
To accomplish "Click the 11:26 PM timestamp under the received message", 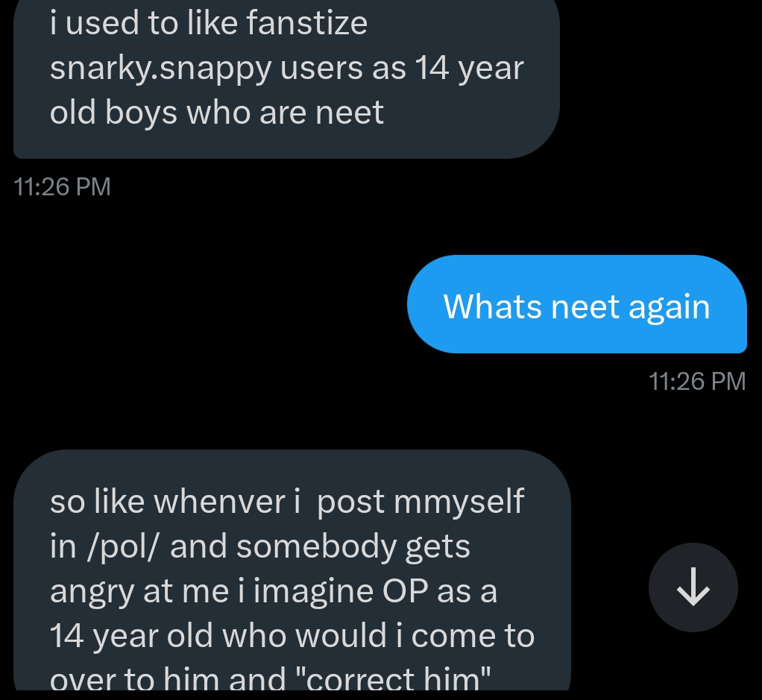I will [x=63, y=186].
